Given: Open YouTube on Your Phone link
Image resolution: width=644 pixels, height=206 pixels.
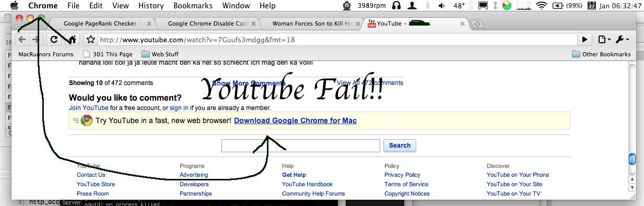Looking at the screenshot, I should tap(518, 175).
